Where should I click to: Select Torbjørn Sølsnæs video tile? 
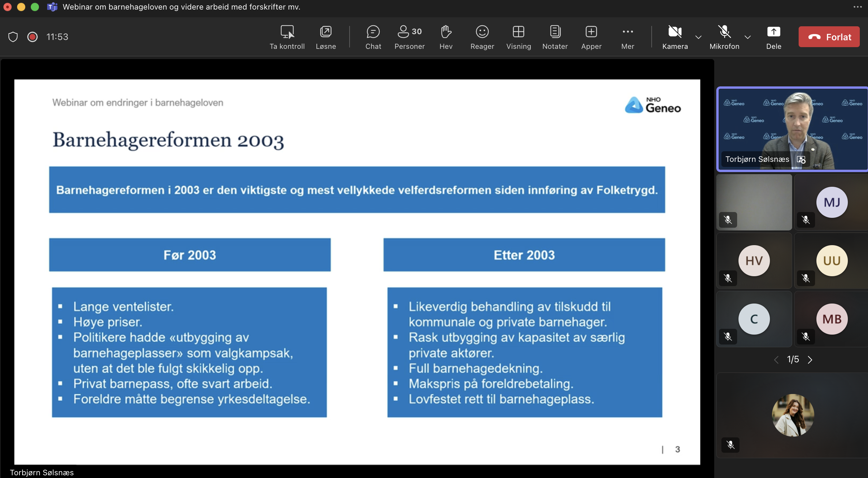[792, 129]
